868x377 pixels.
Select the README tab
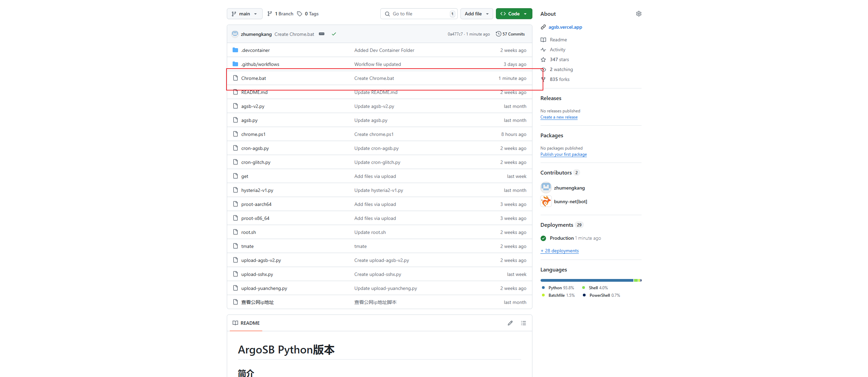pyautogui.click(x=246, y=323)
